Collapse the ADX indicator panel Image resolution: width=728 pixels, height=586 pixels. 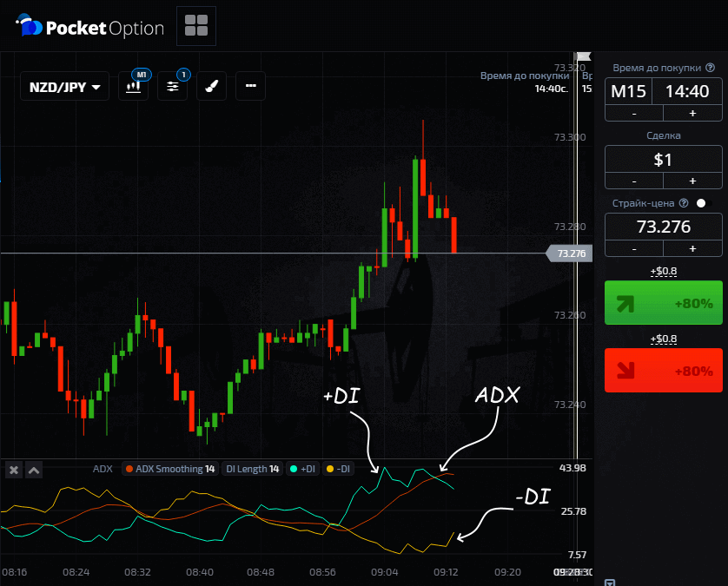click(34, 470)
